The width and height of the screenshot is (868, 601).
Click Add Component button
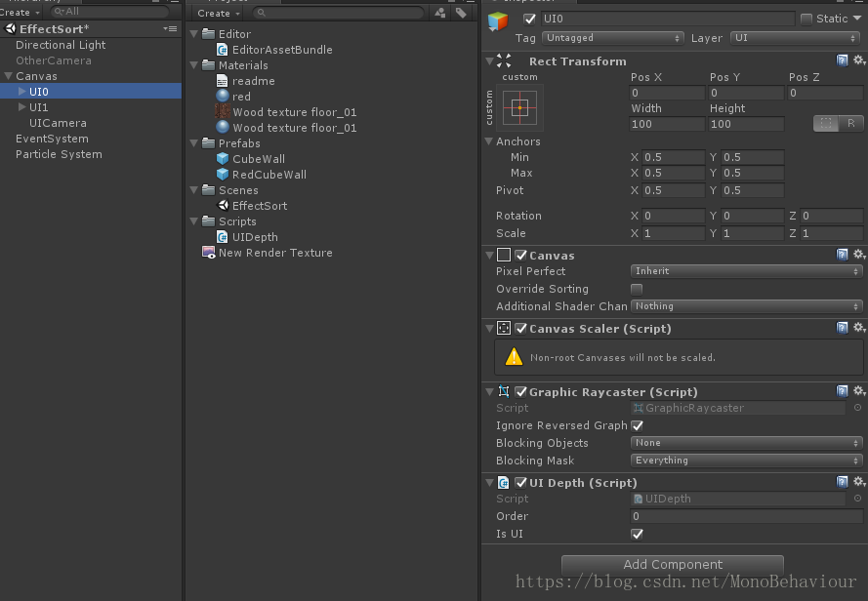673,565
